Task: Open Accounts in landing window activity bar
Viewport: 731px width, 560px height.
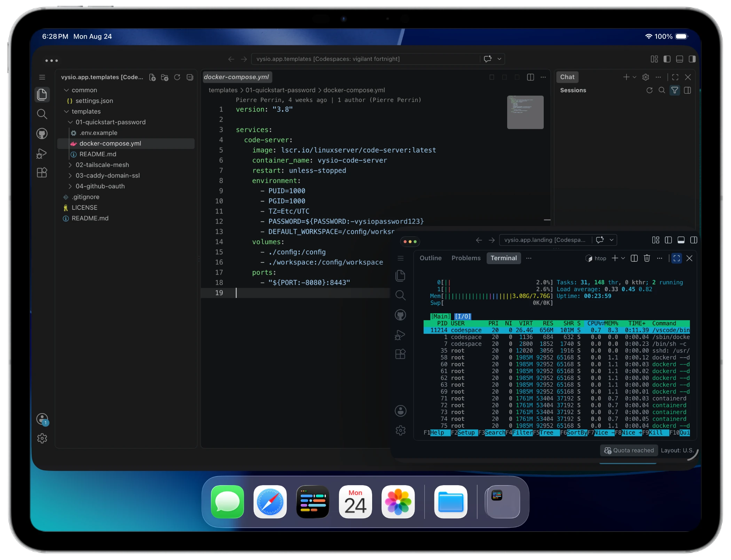Action: point(401,411)
